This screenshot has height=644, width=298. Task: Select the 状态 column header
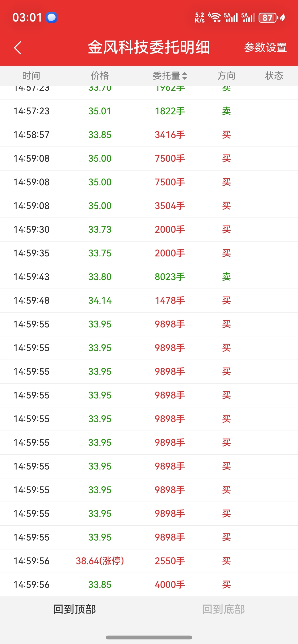click(x=274, y=76)
